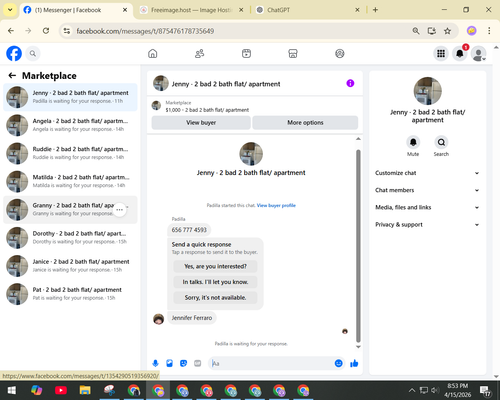Screen dimensions: 500x400
Task: Open the Chrome three-dot menu
Action: (489, 31)
